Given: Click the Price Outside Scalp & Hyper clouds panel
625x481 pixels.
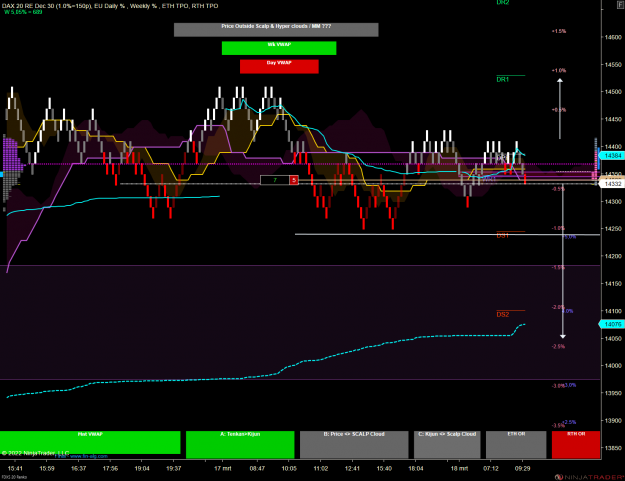Looking at the screenshot, I should [x=276, y=29].
